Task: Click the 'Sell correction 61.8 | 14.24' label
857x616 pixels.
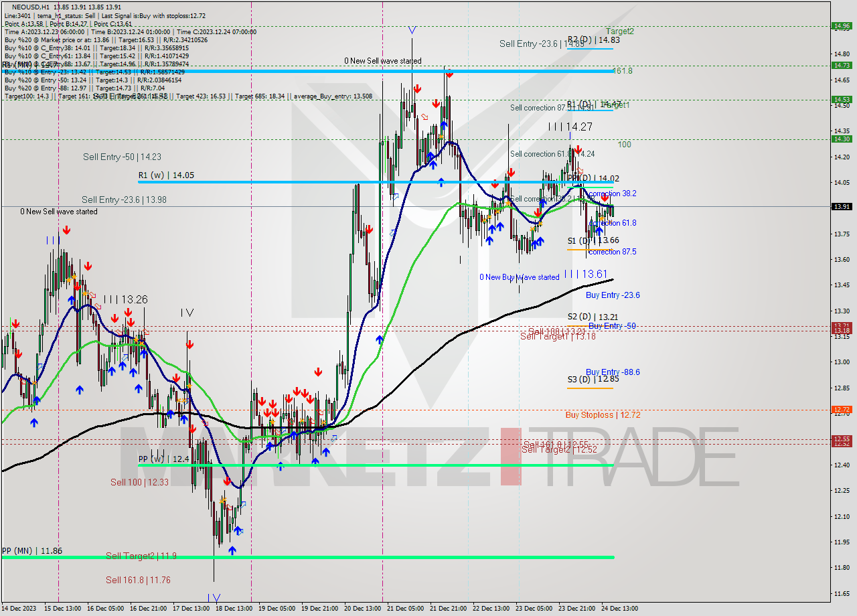Action: click(x=552, y=154)
